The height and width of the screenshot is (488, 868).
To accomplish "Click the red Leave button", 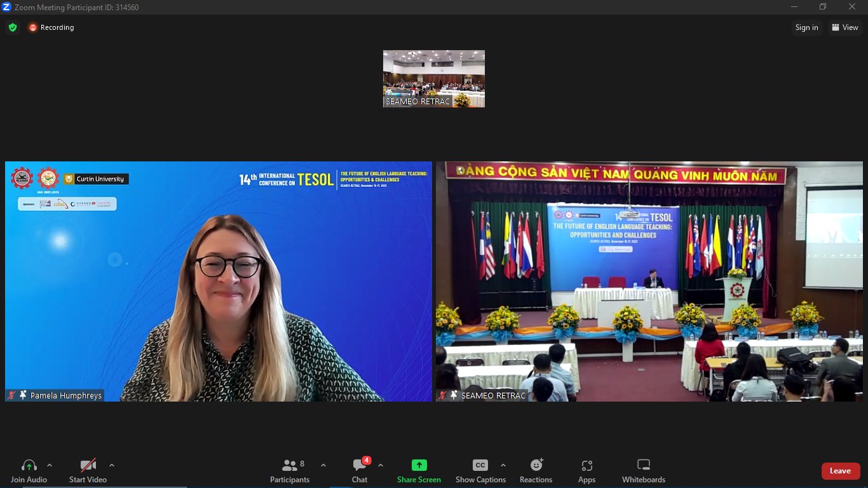I will click(841, 471).
